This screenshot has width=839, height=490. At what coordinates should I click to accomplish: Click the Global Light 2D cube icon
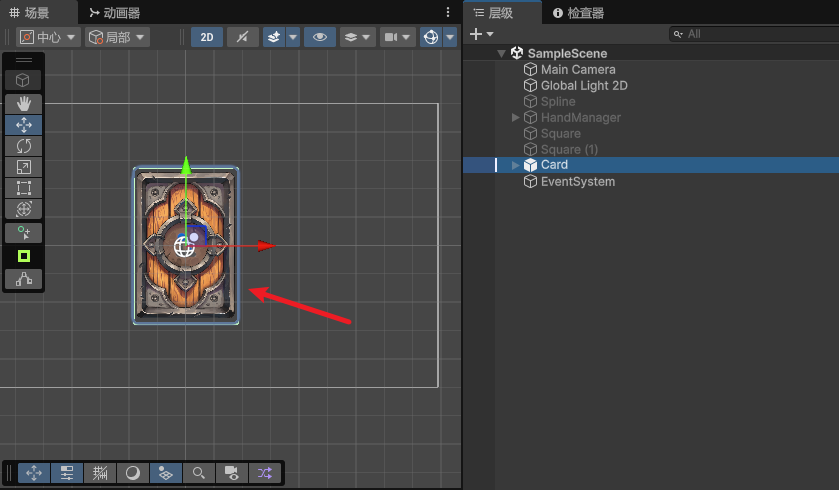click(x=530, y=86)
